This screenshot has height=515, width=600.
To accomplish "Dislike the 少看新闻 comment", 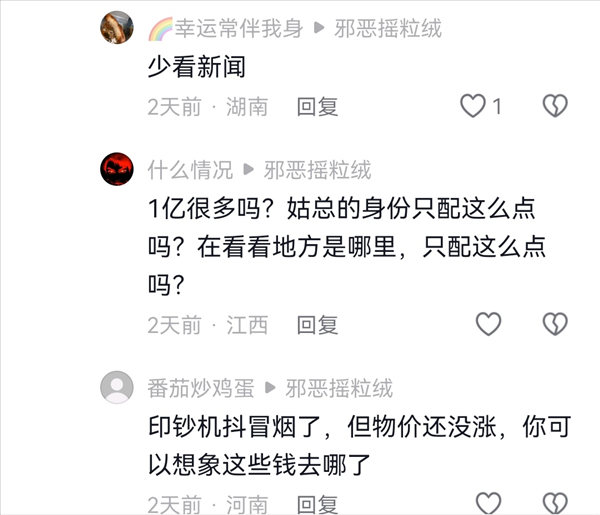I will click(555, 106).
